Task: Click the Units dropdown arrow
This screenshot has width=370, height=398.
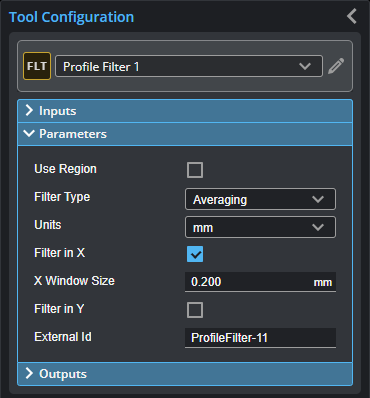Action: pyautogui.click(x=318, y=227)
